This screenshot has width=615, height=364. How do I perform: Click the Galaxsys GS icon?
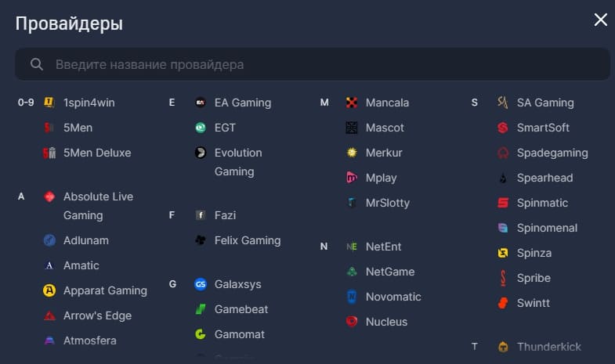coord(201,284)
